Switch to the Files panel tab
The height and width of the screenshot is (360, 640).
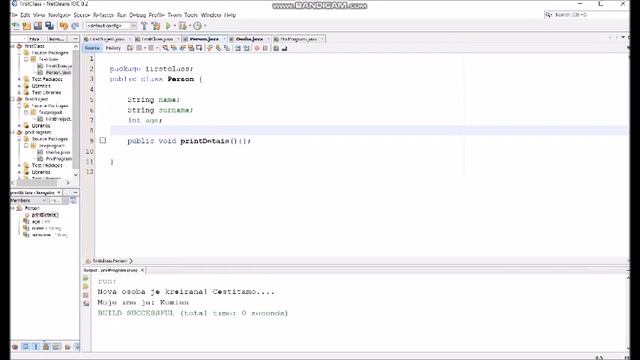[34, 39]
